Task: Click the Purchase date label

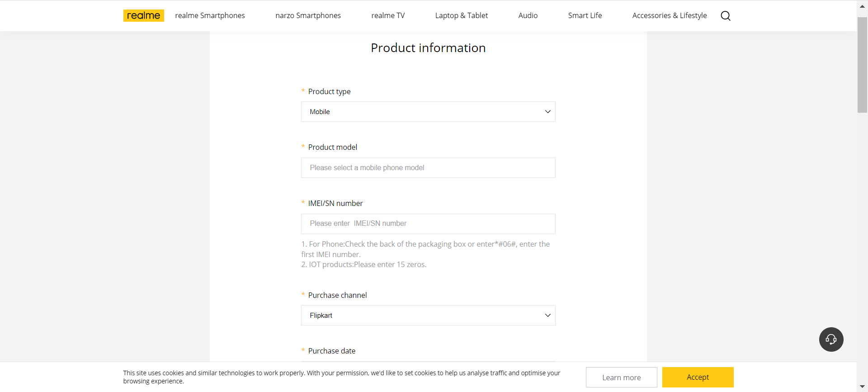Action: tap(332, 351)
